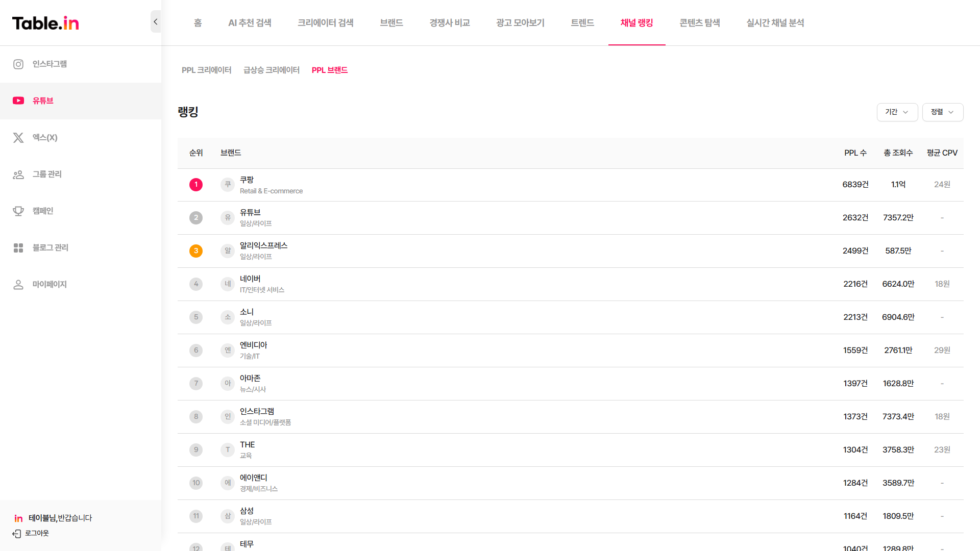Click the 에 avatar of 에이앤디
The image size is (980, 551).
click(228, 483)
